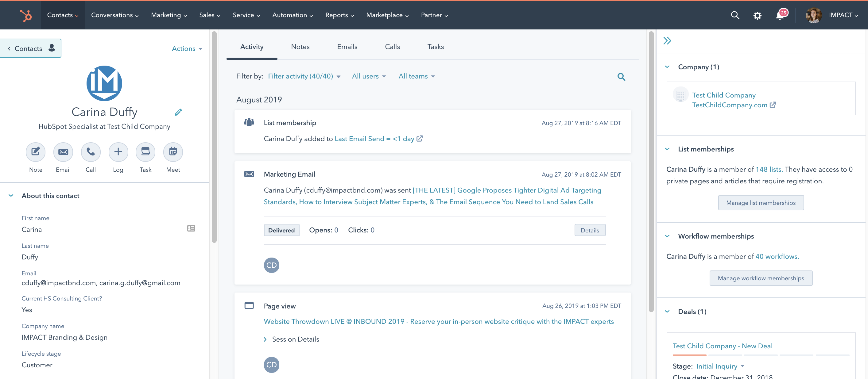The image size is (868, 379).
Task: Collapse the Deals (1) section
Action: pyautogui.click(x=667, y=311)
